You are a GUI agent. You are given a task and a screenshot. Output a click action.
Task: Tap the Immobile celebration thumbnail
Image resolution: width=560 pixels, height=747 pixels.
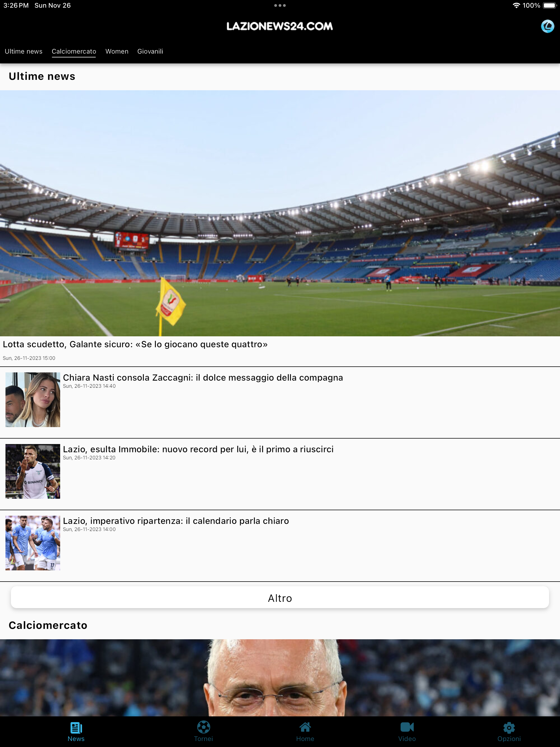point(33,471)
